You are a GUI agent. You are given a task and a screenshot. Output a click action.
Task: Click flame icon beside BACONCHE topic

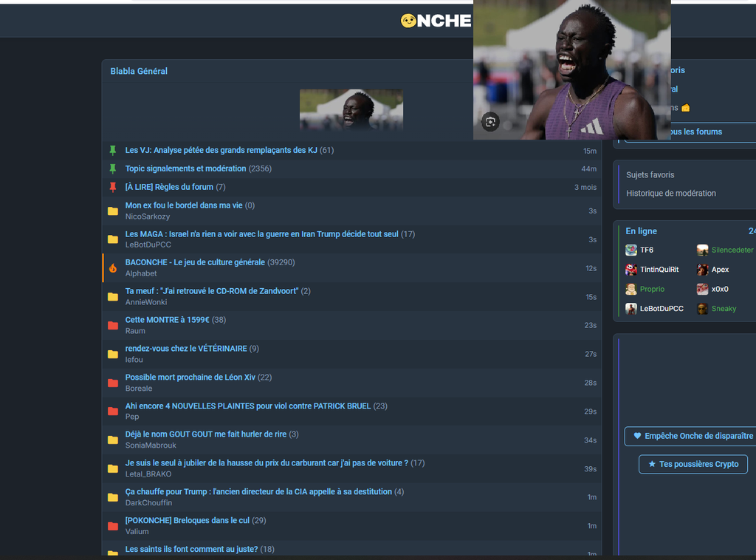click(x=113, y=268)
